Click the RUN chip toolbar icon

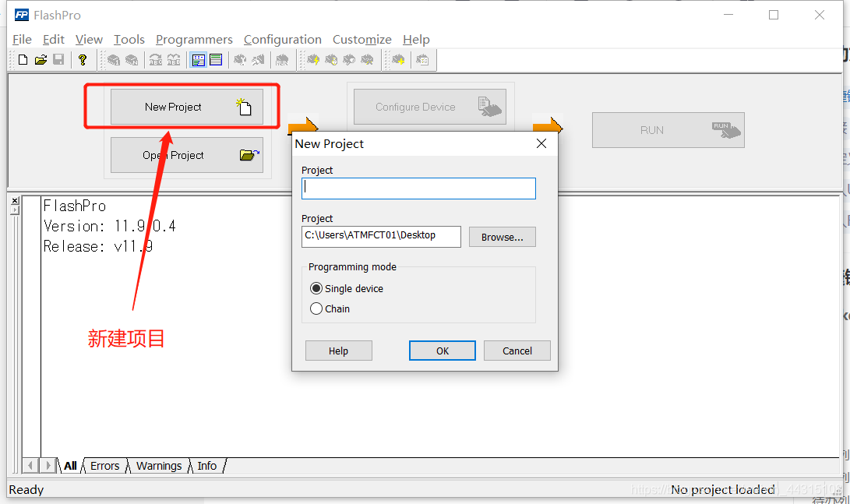click(x=282, y=60)
